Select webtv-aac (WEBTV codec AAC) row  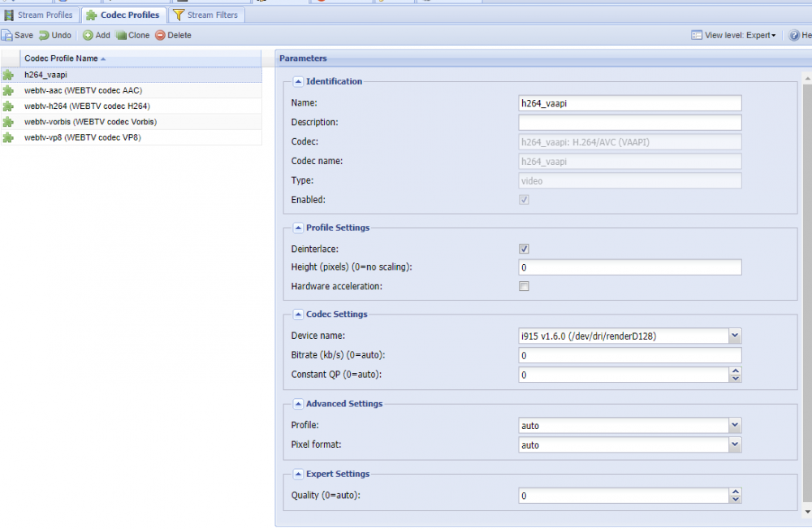tap(131, 91)
